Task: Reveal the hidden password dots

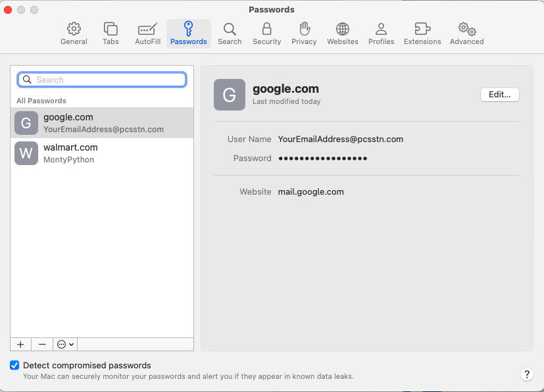Action: coord(323,159)
